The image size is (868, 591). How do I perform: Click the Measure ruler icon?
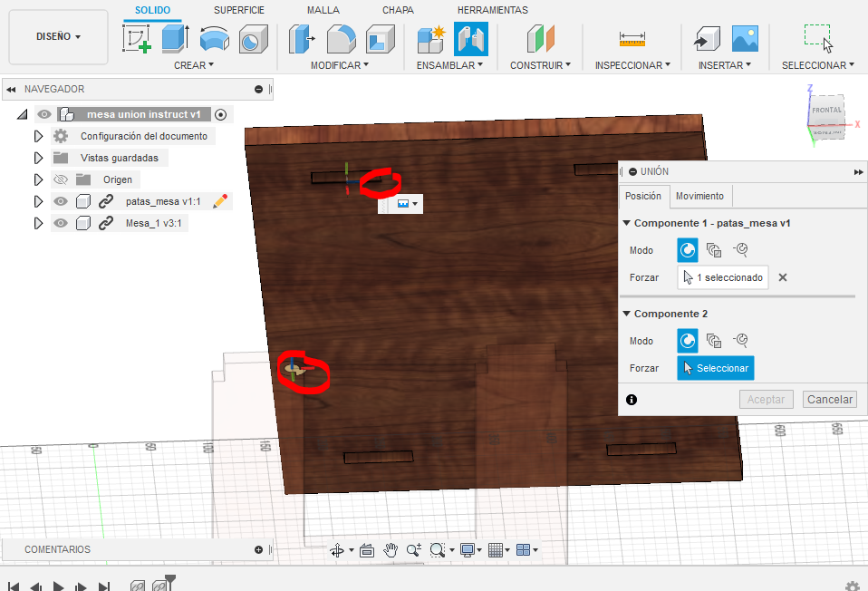pos(632,39)
